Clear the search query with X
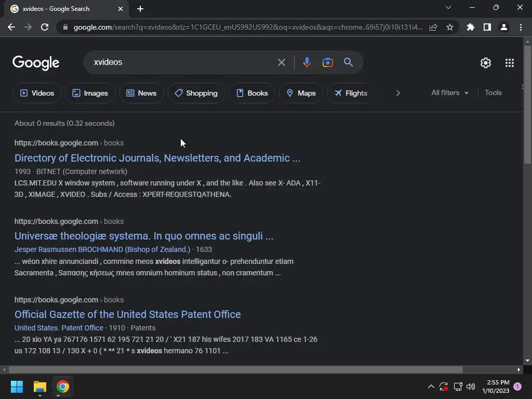The image size is (532, 399). click(x=282, y=62)
